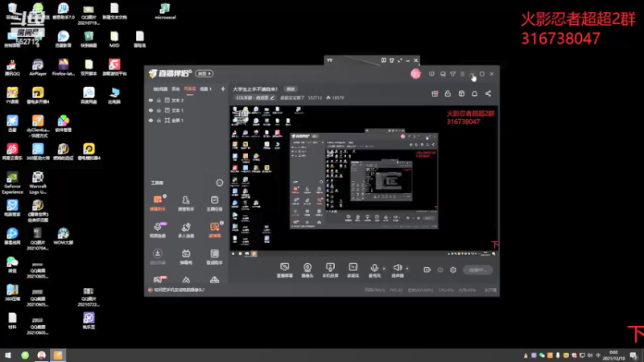644x362 pixels.
Task: Select the 文本 1 source row
Action: 186,110
